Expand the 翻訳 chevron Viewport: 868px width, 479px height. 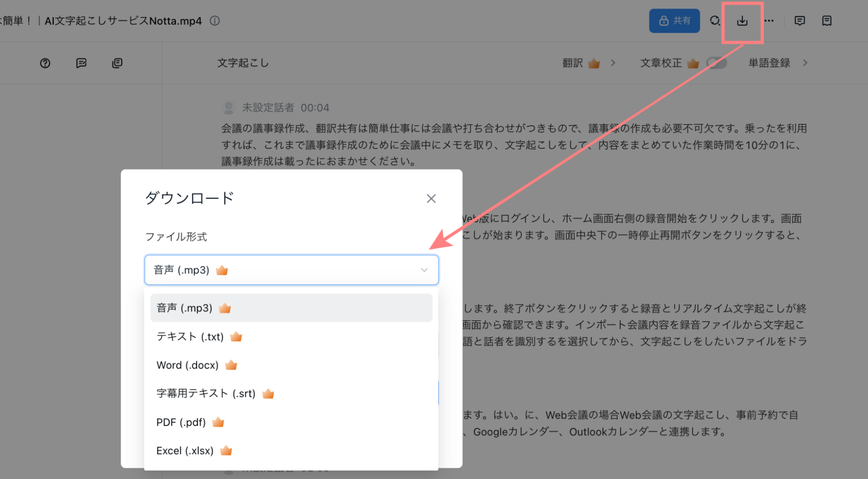point(613,63)
